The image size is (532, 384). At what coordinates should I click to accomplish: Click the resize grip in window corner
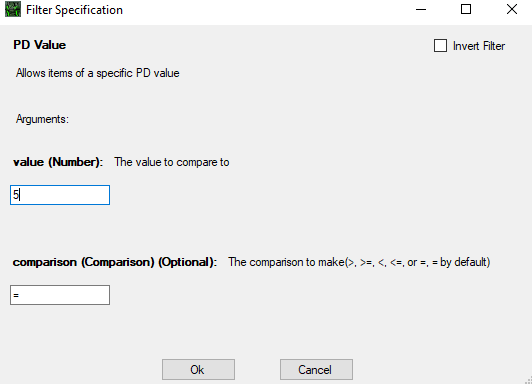click(x=528, y=380)
